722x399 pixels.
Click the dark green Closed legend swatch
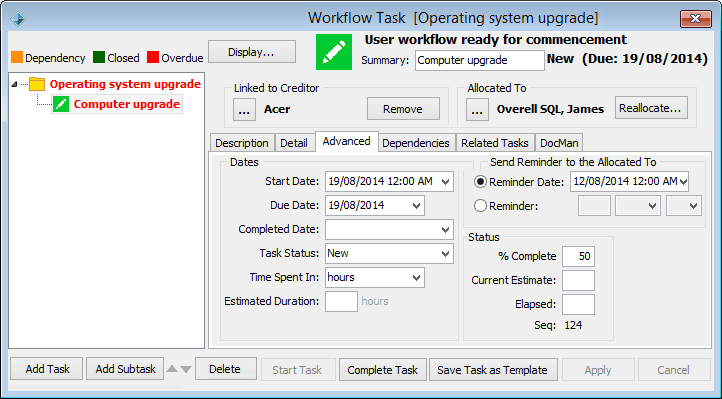coord(99,57)
